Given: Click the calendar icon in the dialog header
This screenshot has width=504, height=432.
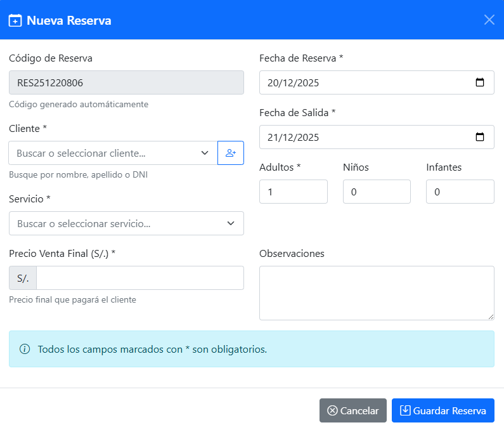Looking at the screenshot, I should (15, 21).
